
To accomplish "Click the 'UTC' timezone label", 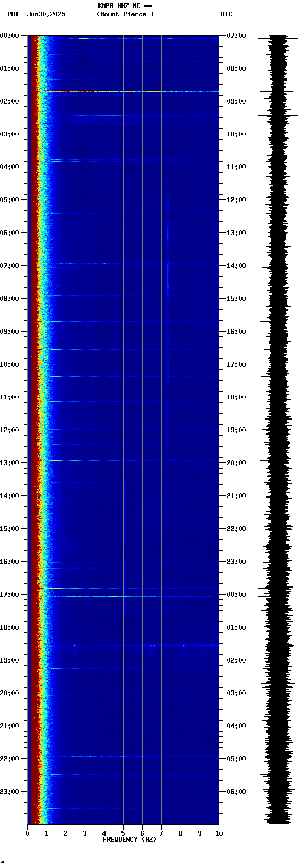I will pos(226,14).
